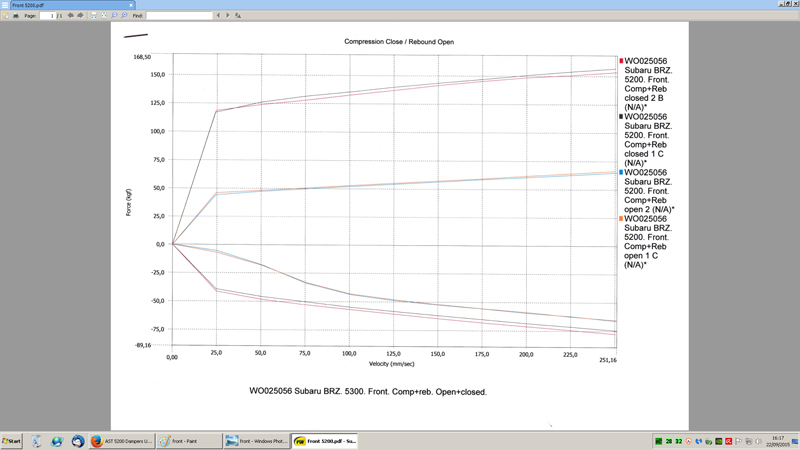
Task: Click the Print icon in toolbar
Action: click(x=16, y=16)
